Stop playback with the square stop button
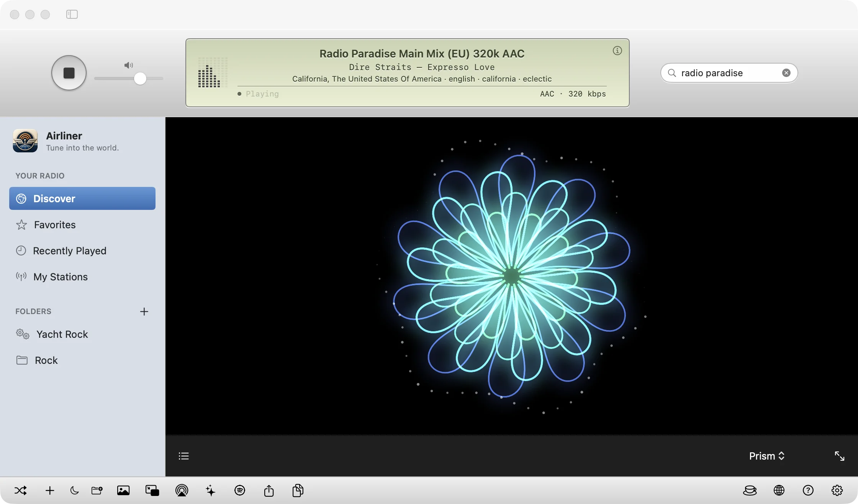858x504 pixels. click(x=69, y=73)
